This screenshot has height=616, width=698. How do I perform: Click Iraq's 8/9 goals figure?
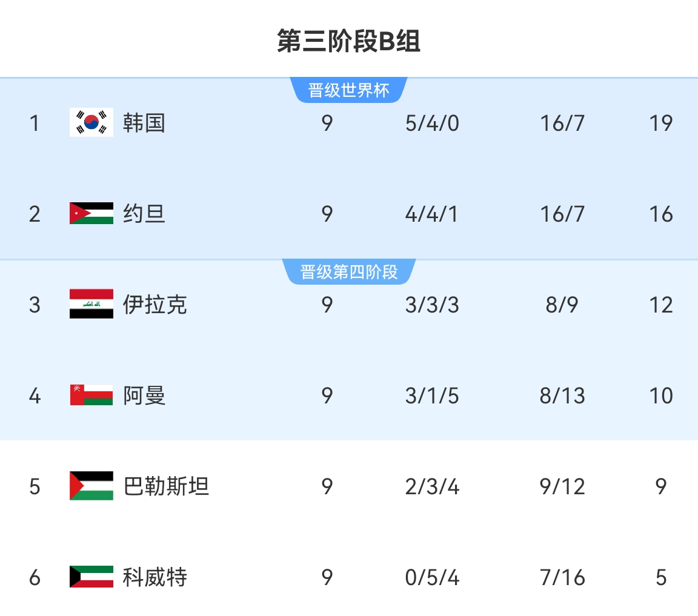(x=562, y=305)
